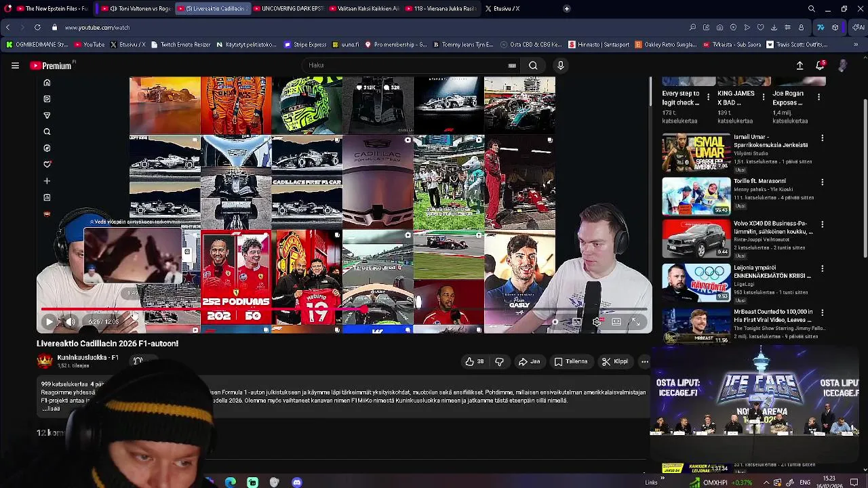
Task: Open Microsoft Edge from the taskbar
Action: [x=231, y=482]
